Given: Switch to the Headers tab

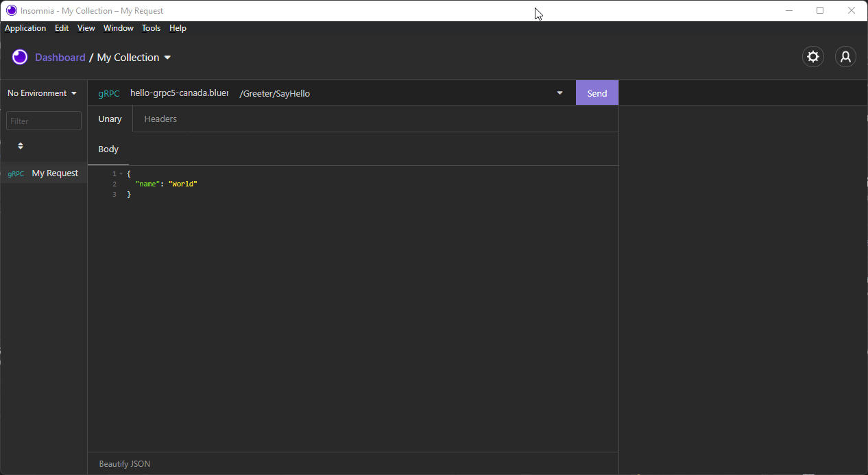Looking at the screenshot, I should [160, 119].
